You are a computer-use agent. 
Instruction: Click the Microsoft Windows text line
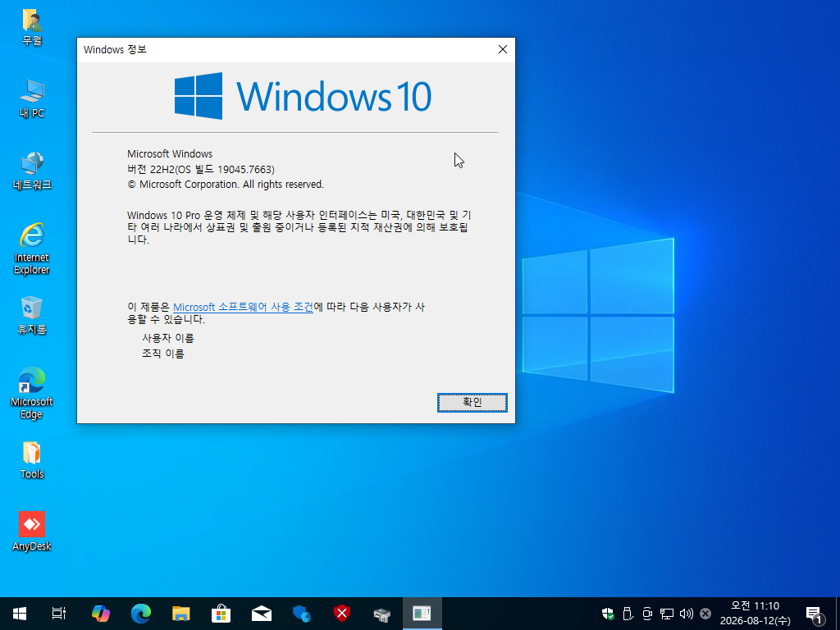point(170,153)
